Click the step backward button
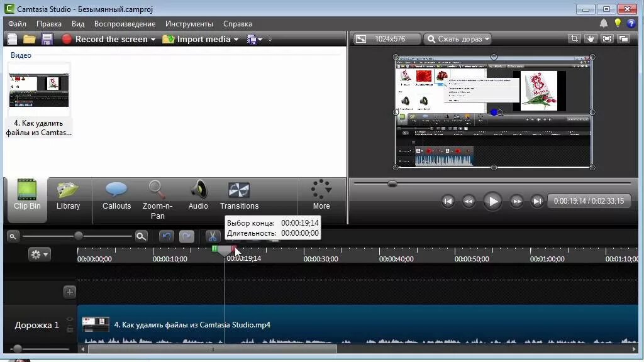Screen dimensions: 644x362 click(469, 201)
